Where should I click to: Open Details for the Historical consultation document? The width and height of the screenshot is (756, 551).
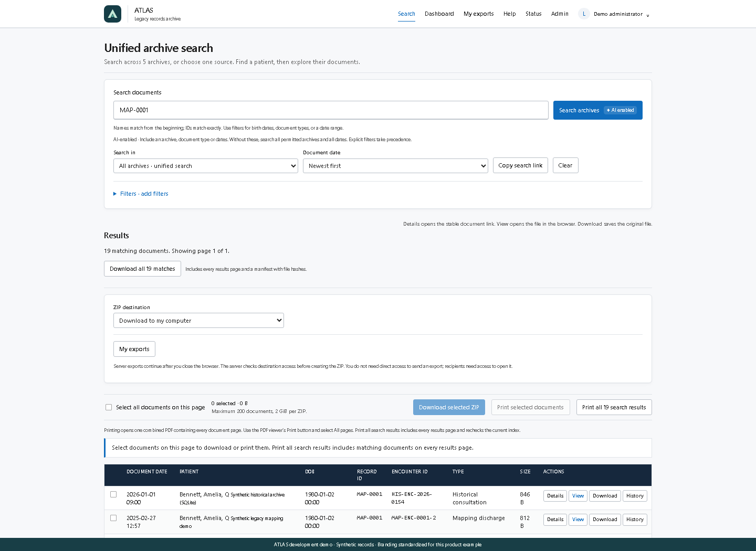[x=555, y=496]
